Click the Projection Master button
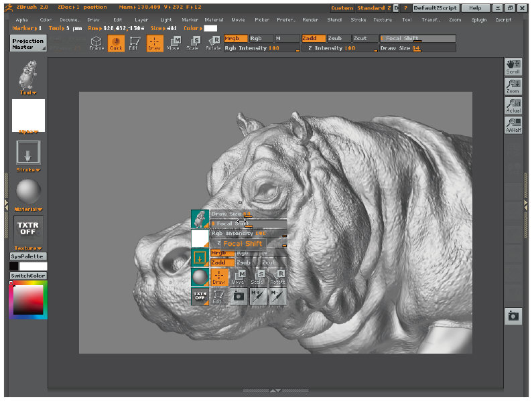 pyautogui.click(x=28, y=44)
